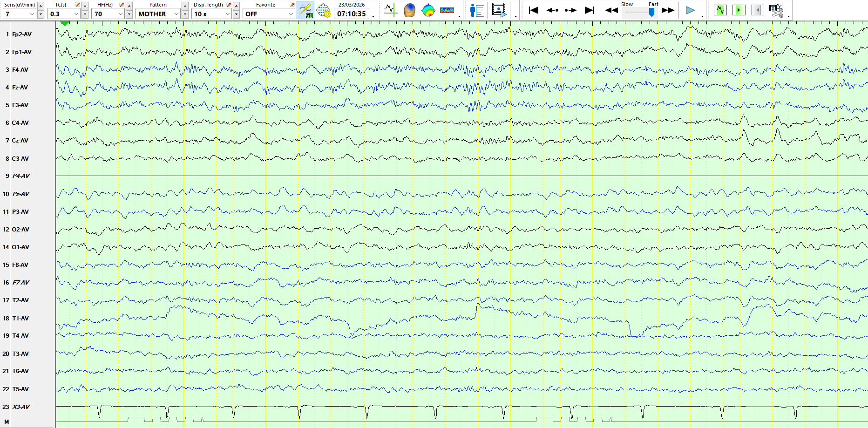Select the C4-AV channel label
This screenshot has width=868, height=428.
(x=20, y=123)
